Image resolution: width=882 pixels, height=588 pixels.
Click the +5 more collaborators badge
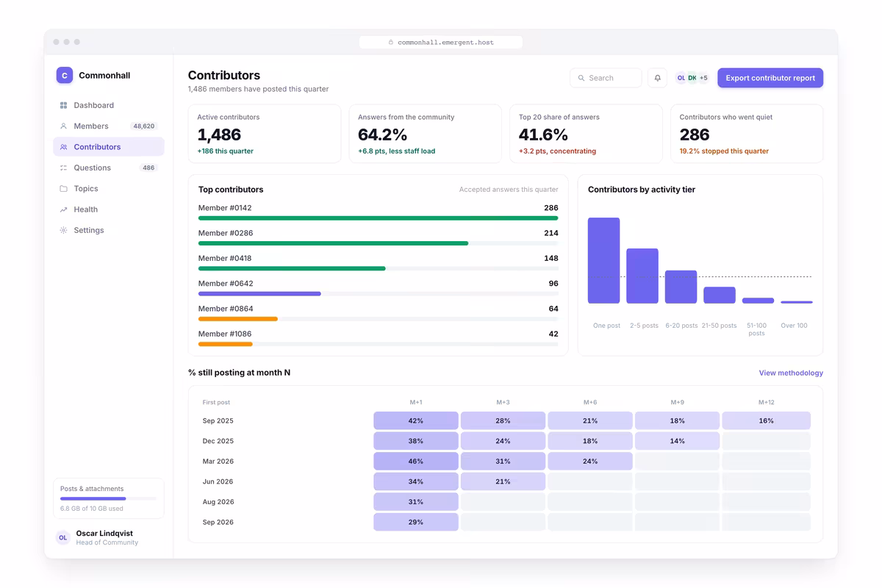(x=703, y=78)
